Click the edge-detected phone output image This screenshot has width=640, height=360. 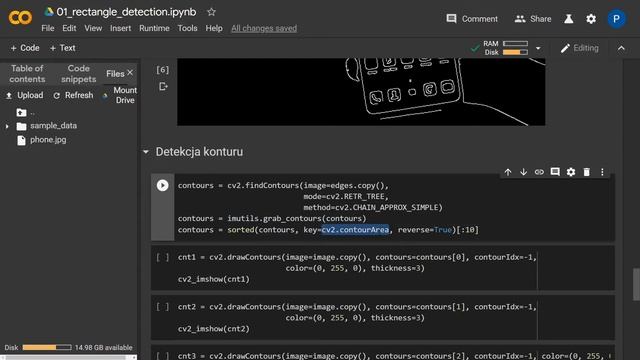361,92
